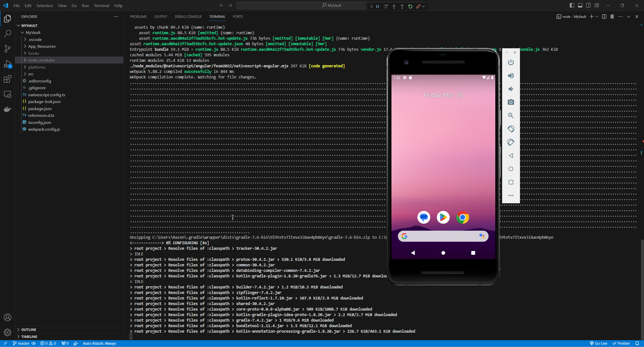Kill the terminal with trash icon
644x347 pixels.
612,17
